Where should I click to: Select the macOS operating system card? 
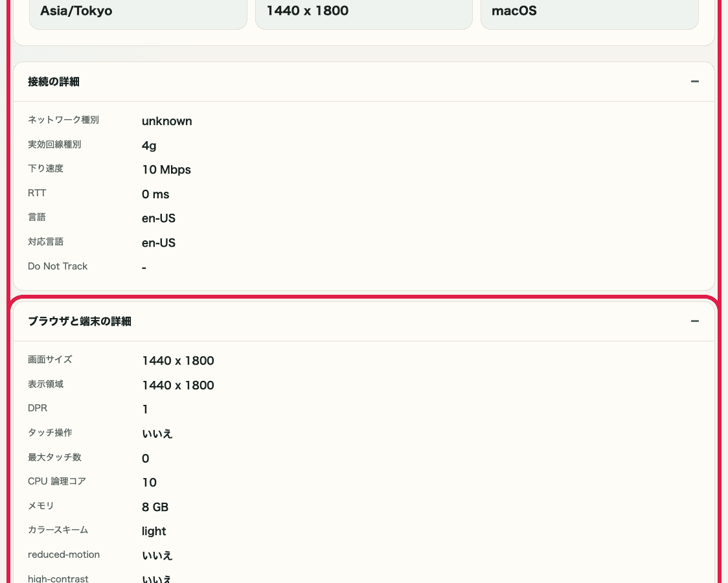coord(589,11)
